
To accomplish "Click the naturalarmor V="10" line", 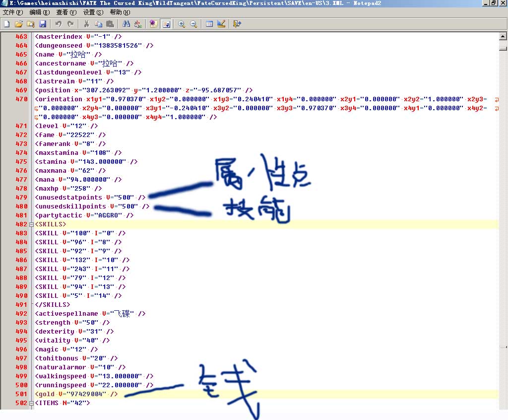I will (80, 367).
